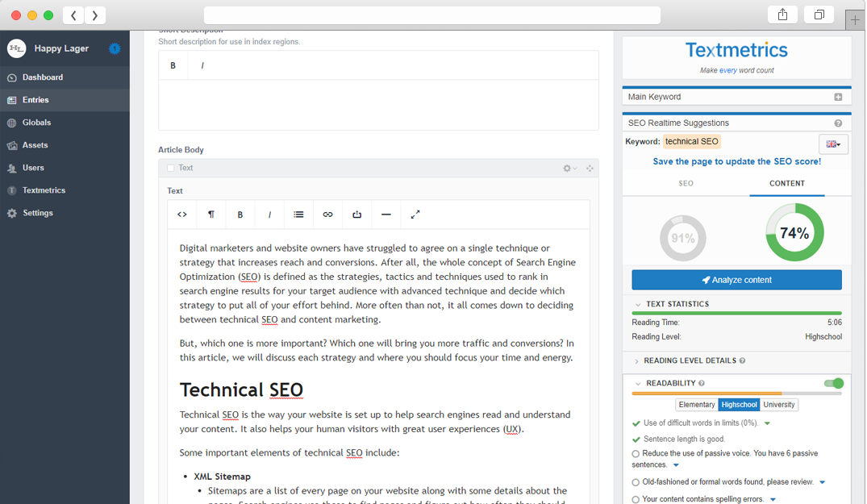Open Assets in the sidebar
Viewport: 867px width, 504px height.
point(65,145)
